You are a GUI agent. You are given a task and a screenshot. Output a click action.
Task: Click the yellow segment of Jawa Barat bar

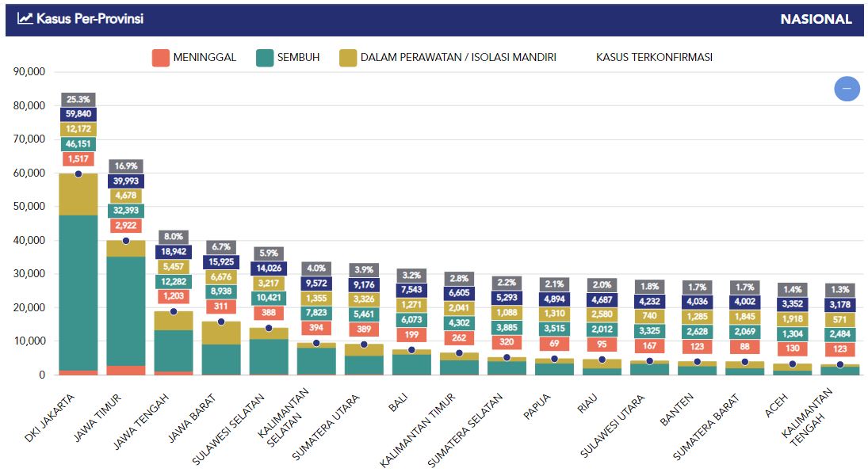(x=221, y=333)
